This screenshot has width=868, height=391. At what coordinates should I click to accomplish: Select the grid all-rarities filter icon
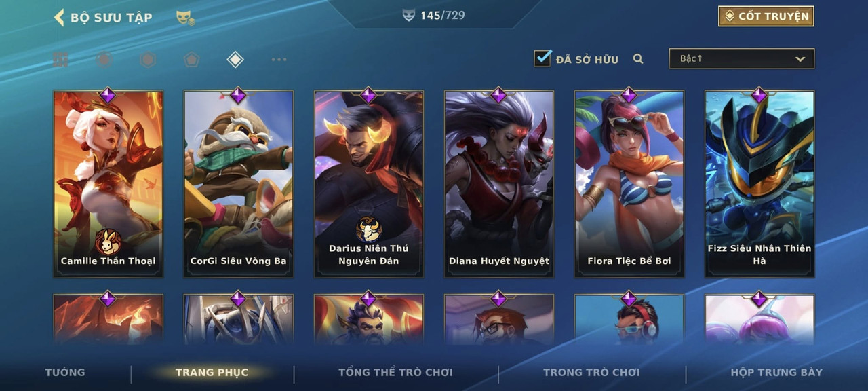(61, 60)
